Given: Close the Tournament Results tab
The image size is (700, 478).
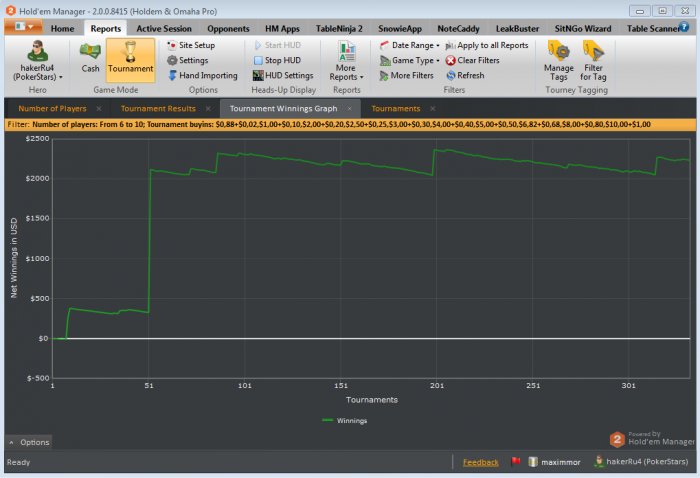Looking at the screenshot, I should [208, 108].
